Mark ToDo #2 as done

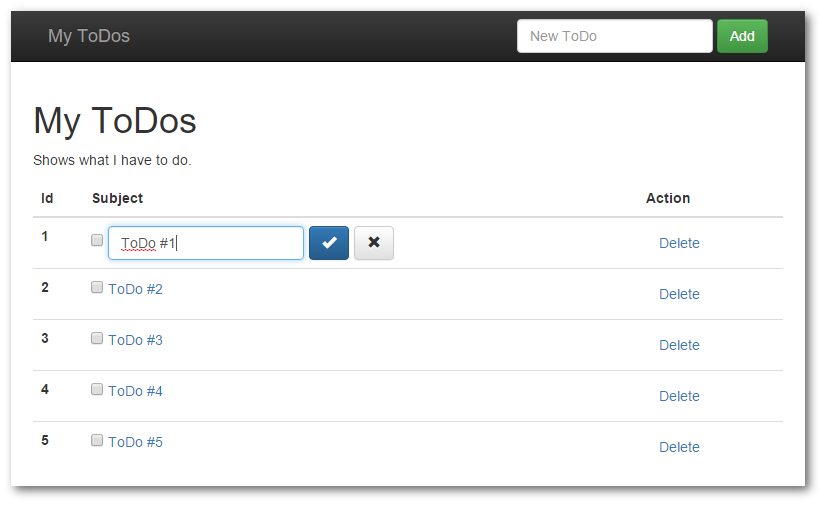97,287
